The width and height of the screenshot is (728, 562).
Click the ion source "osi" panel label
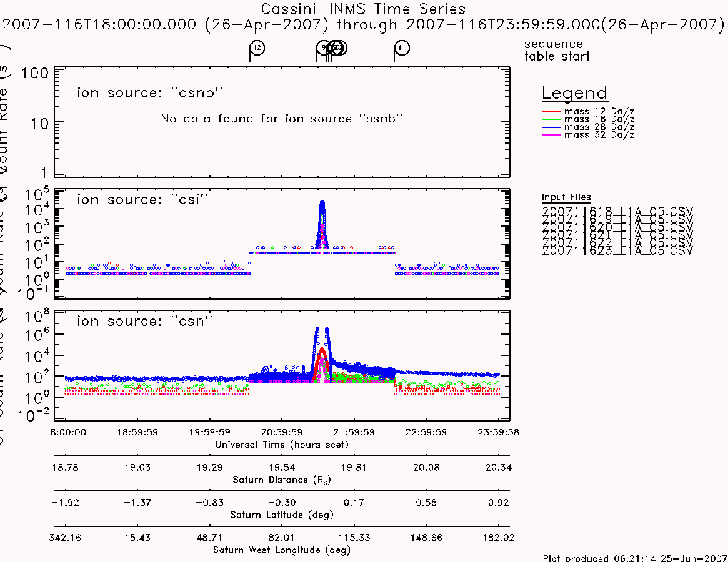pos(142,200)
